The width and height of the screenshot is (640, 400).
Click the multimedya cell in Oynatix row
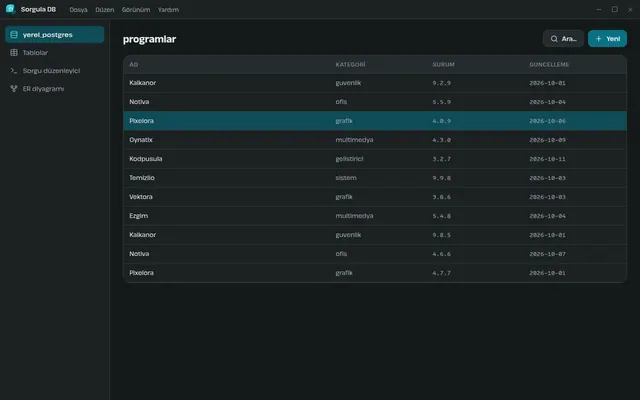click(354, 140)
